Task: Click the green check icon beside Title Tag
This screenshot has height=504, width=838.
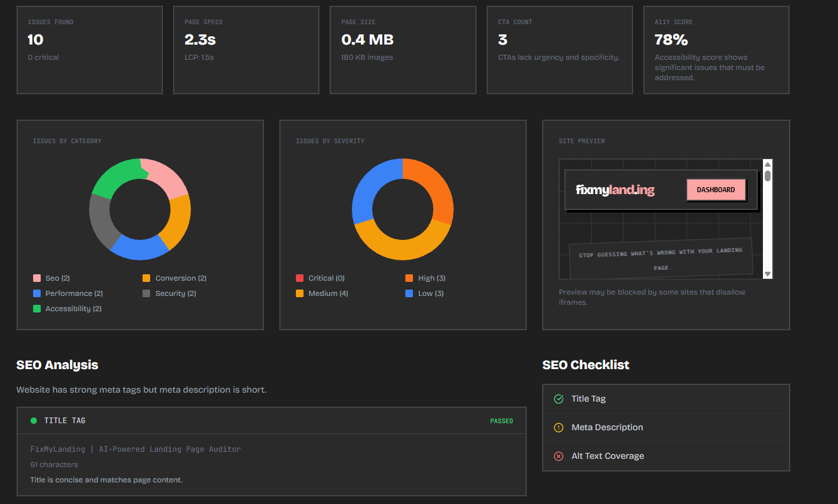Action: click(x=559, y=399)
